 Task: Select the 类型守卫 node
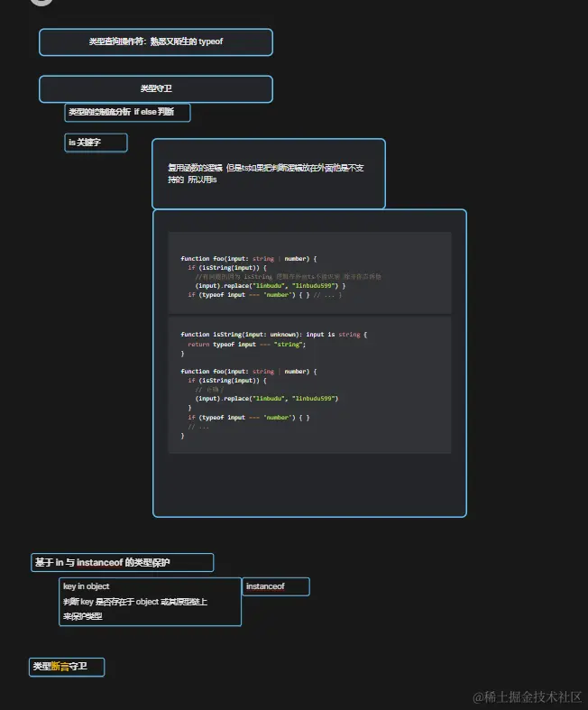coord(155,89)
